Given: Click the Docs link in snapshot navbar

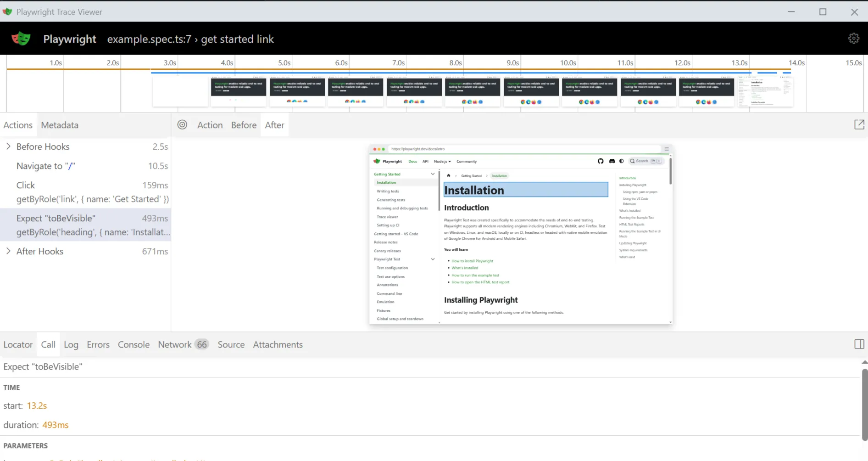Looking at the screenshot, I should [x=412, y=161].
